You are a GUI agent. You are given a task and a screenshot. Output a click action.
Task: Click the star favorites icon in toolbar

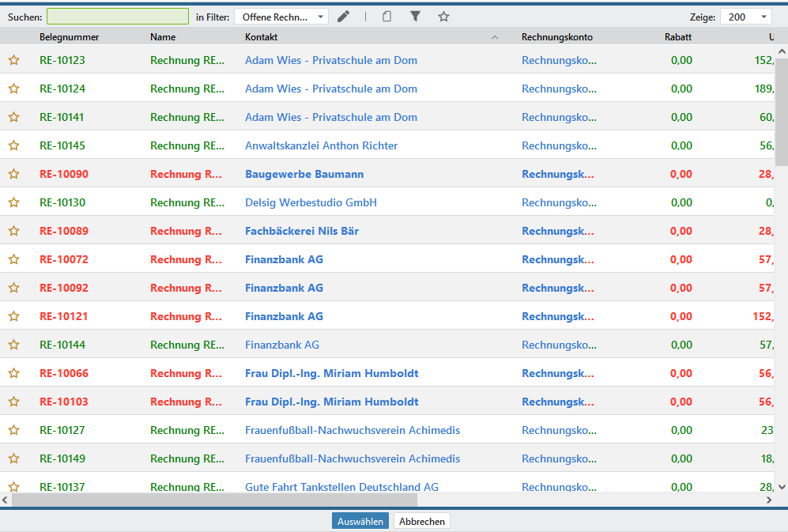tap(443, 17)
